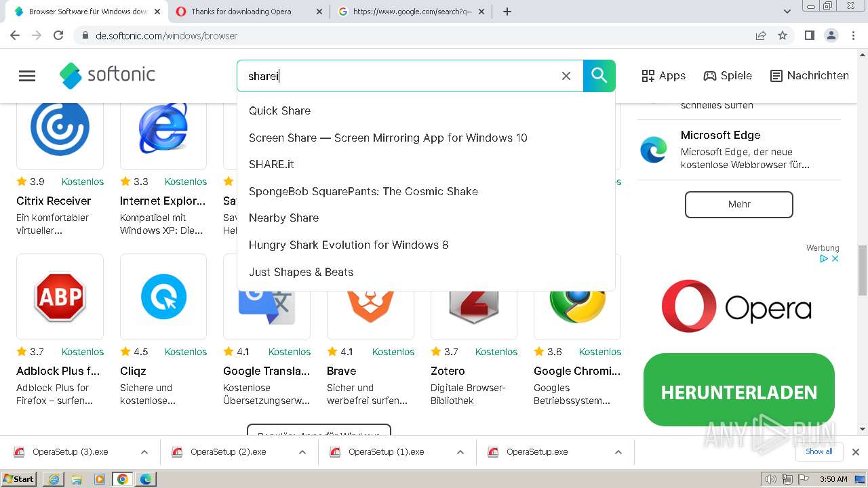Expand options for OperaSetup (2).exe download
868x488 pixels.
302,452
